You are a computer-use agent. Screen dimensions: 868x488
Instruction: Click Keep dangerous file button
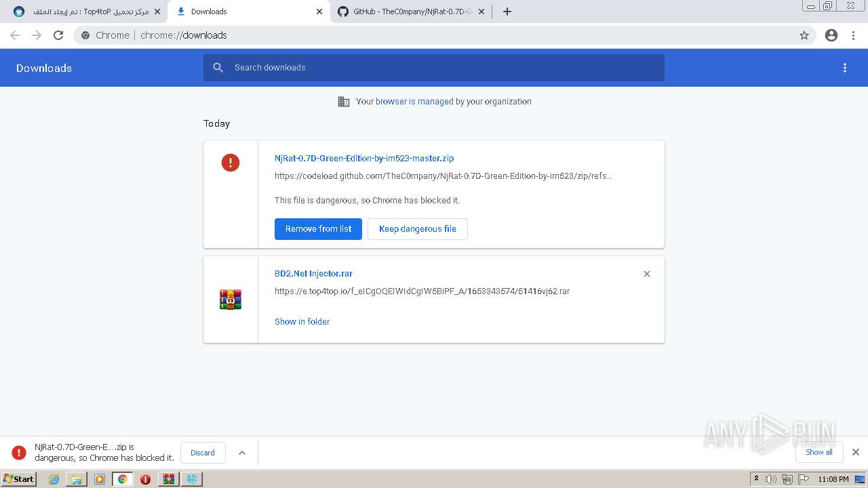(x=418, y=229)
